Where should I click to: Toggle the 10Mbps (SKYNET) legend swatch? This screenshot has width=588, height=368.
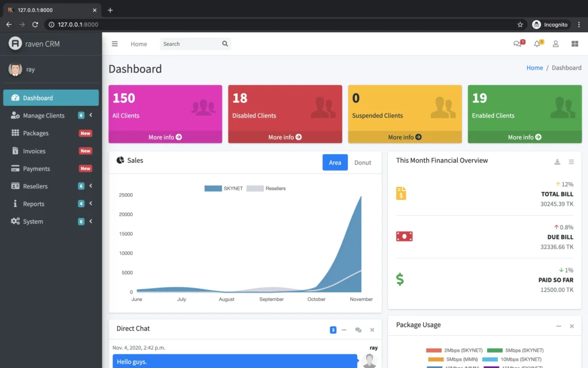490,359
